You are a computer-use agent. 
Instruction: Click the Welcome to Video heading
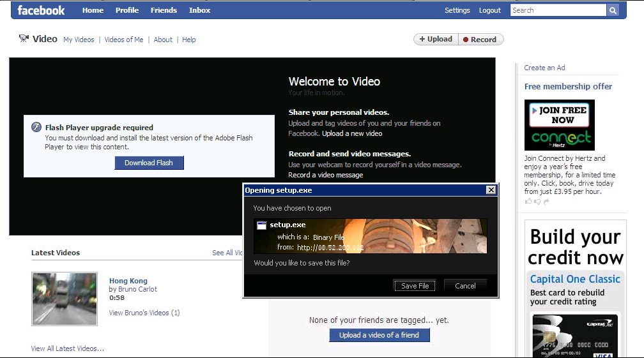pyautogui.click(x=334, y=82)
